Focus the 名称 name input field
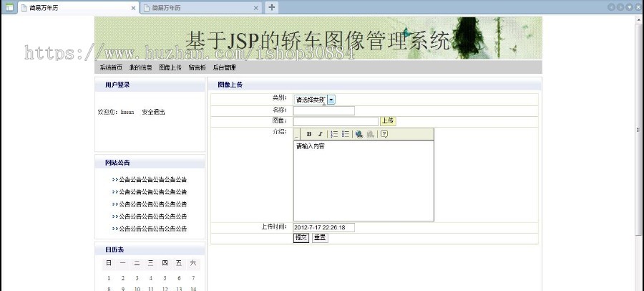This screenshot has height=291, width=644. [323, 110]
